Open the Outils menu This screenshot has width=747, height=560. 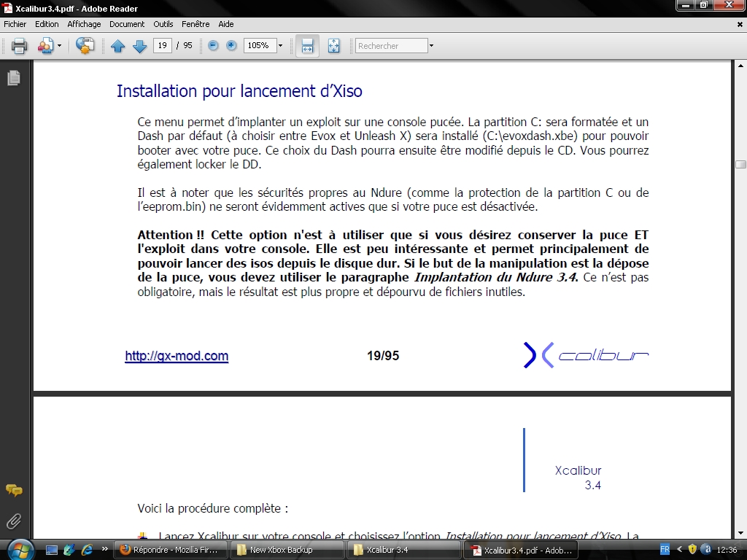163,24
